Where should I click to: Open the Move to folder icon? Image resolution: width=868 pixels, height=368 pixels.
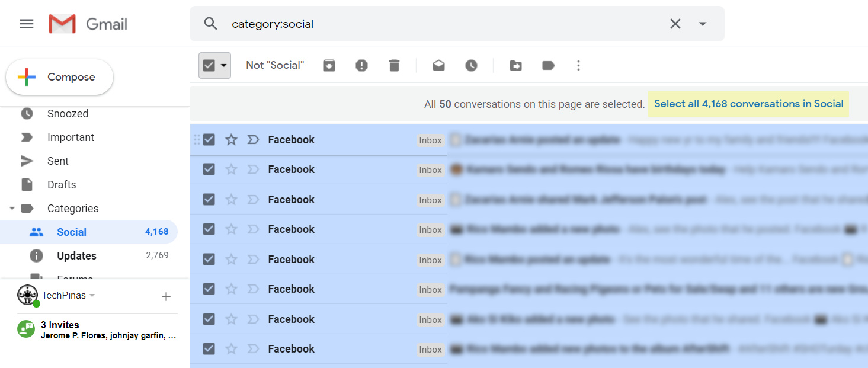[x=516, y=65]
